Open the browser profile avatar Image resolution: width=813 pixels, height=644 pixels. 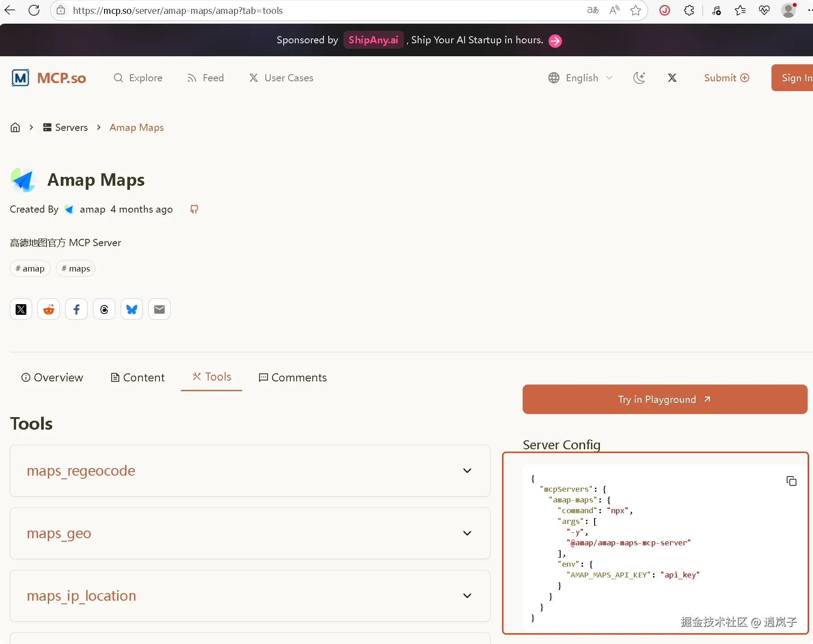[x=788, y=10]
